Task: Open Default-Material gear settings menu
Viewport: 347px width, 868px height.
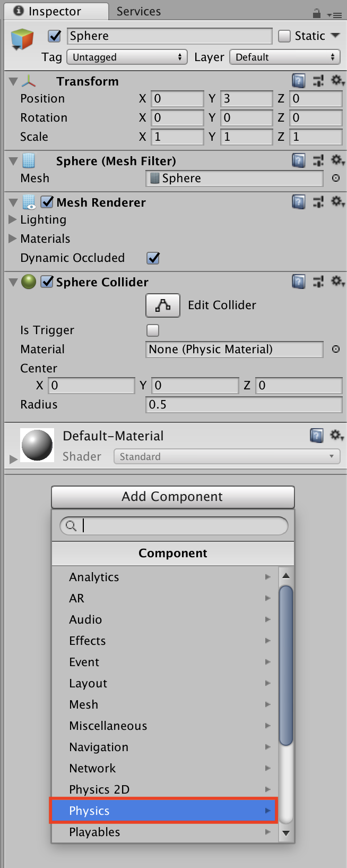Action: point(337,436)
